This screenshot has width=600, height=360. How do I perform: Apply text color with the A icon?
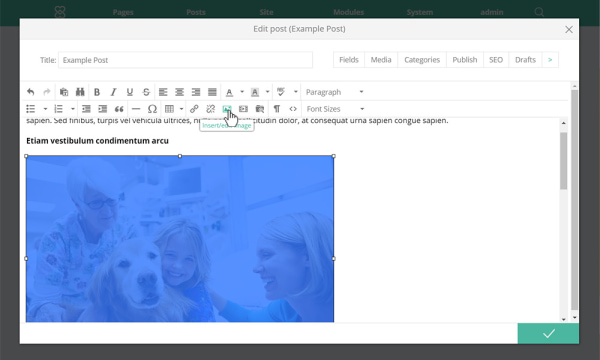[229, 92]
